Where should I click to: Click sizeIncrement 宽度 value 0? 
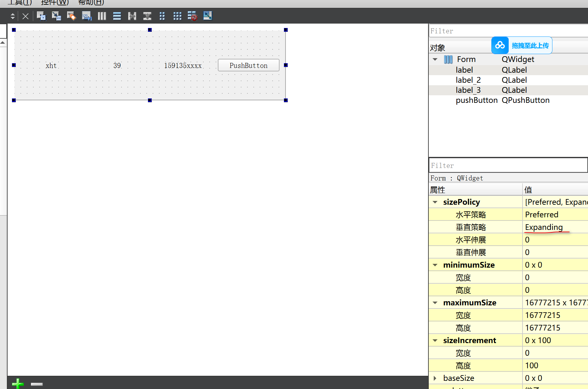tap(555, 353)
